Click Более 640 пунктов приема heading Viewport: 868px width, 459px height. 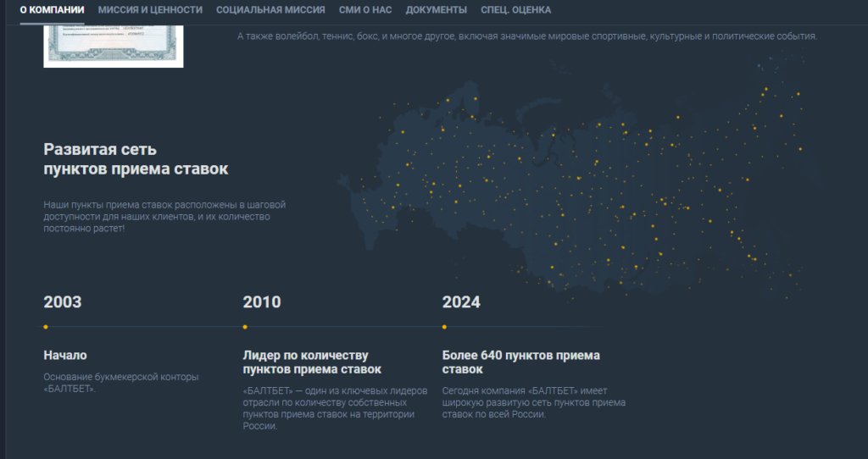coord(521,362)
